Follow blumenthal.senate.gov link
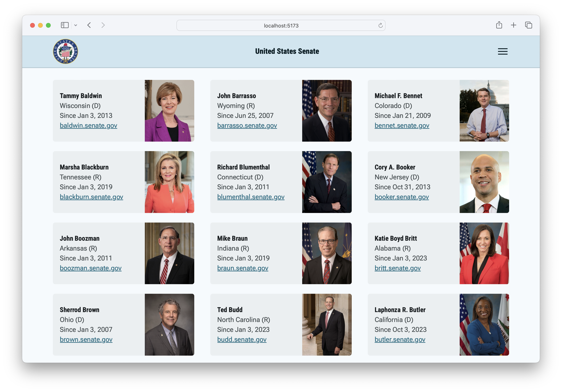 (x=251, y=197)
